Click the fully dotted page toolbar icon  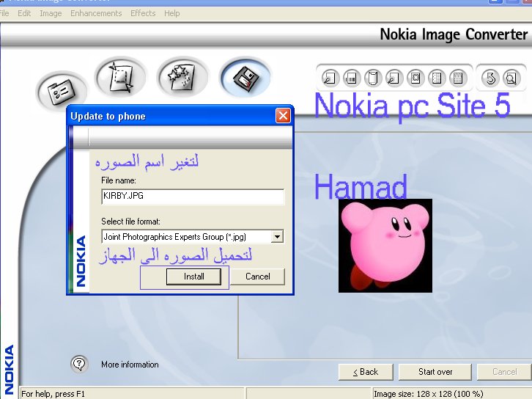click(458, 78)
